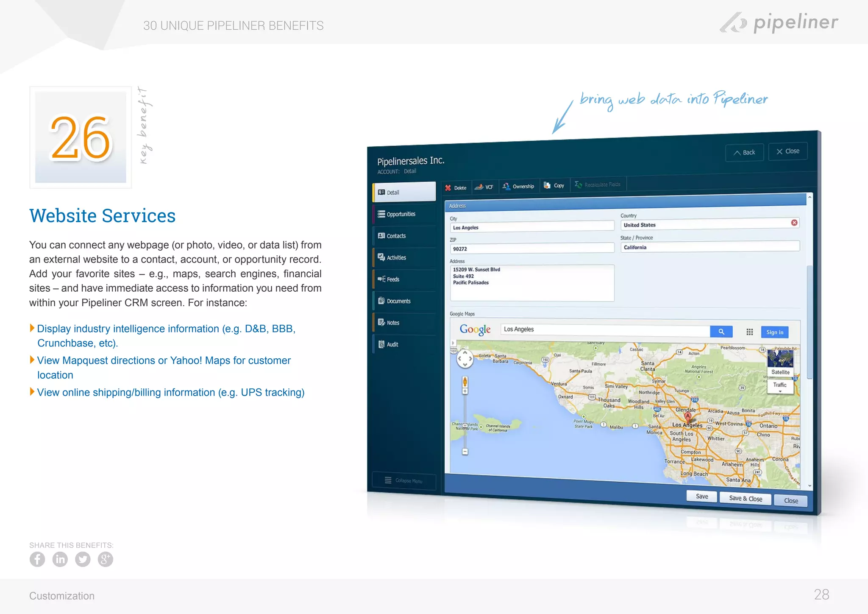Image resolution: width=868 pixels, height=614 pixels.
Task: Expand the map side panel arrow
Action: pos(453,343)
